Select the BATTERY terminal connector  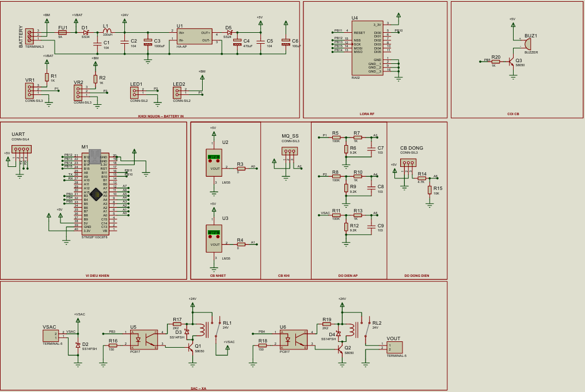click(29, 36)
